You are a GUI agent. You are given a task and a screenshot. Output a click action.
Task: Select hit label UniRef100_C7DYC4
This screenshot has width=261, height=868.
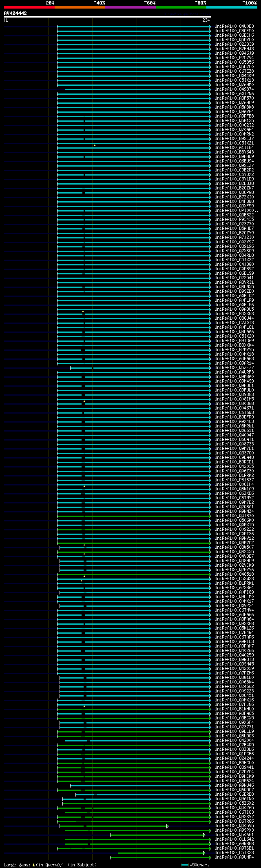click(234, 772)
